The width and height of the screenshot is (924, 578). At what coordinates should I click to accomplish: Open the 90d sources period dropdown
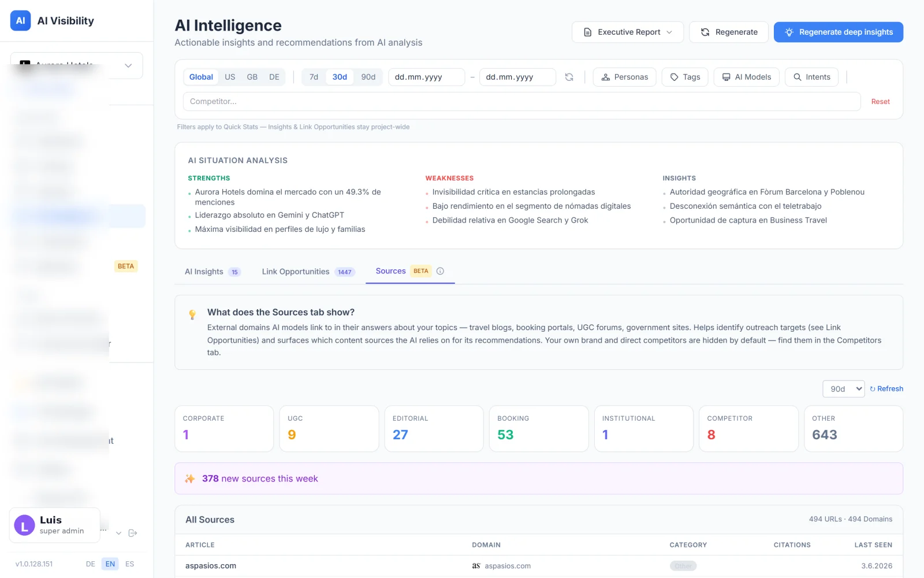pos(843,389)
